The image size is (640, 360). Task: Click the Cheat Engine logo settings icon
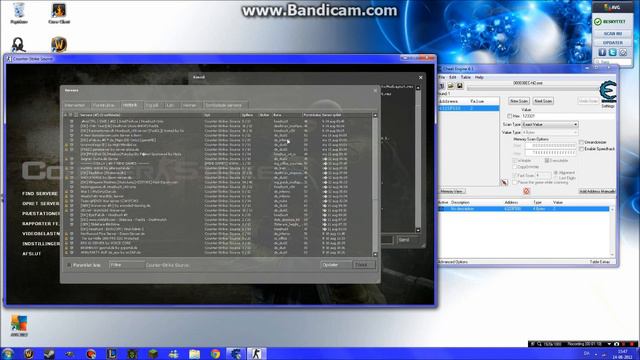(608, 93)
